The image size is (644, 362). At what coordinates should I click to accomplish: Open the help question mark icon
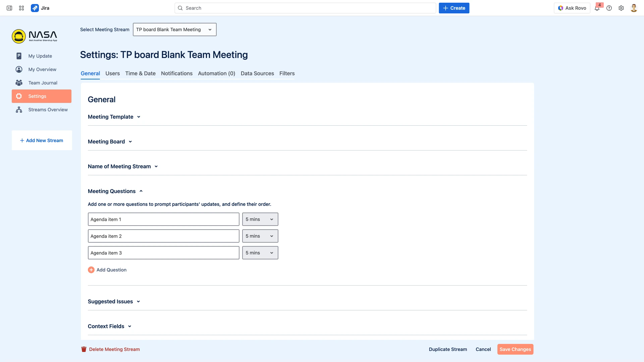(x=609, y=8)
